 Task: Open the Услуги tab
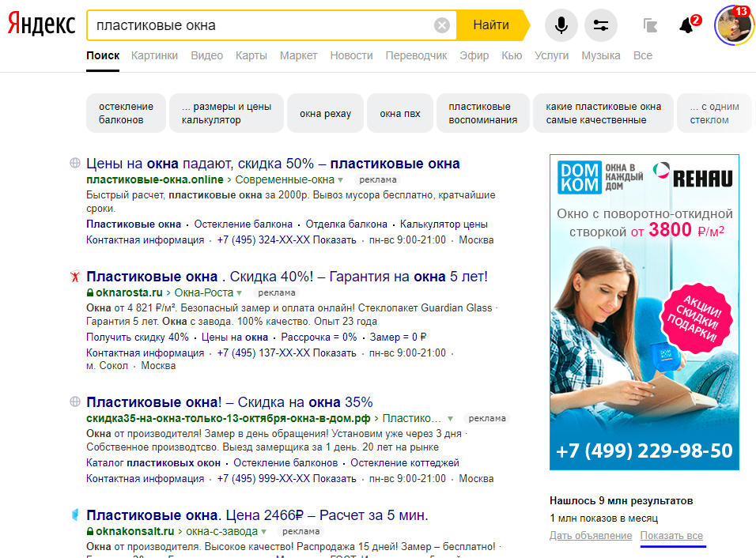pos(551,55)
